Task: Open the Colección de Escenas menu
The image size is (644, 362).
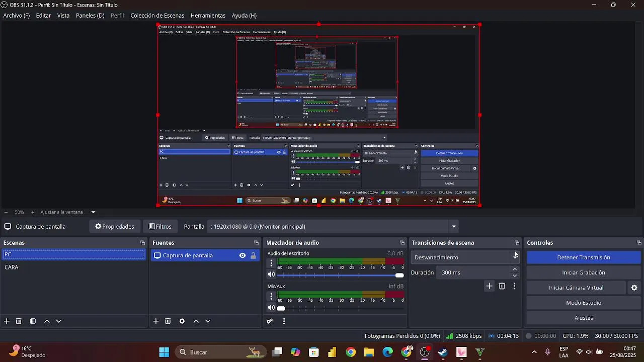Action: point(157,16)
